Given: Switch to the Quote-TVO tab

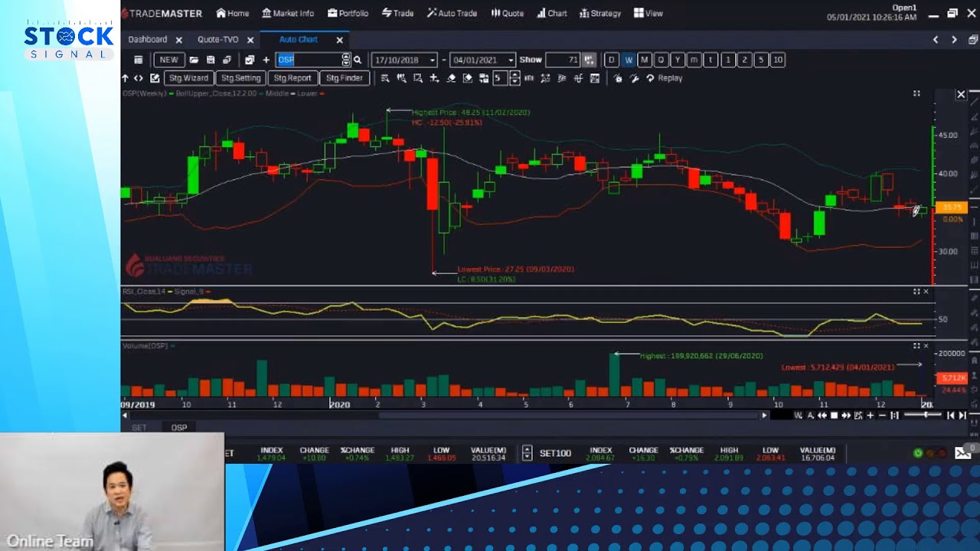Looking at the screenshot, I should tap(218, 39).
